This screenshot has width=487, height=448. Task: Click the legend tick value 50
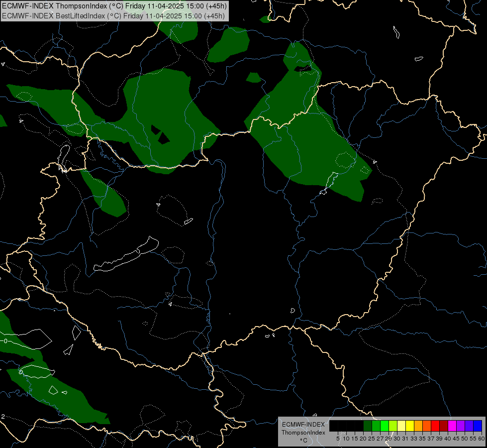pos(464,439)
